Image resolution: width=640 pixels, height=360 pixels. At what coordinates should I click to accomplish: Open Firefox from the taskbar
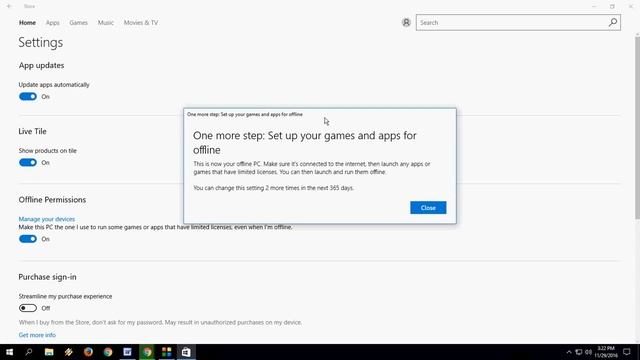88,352
